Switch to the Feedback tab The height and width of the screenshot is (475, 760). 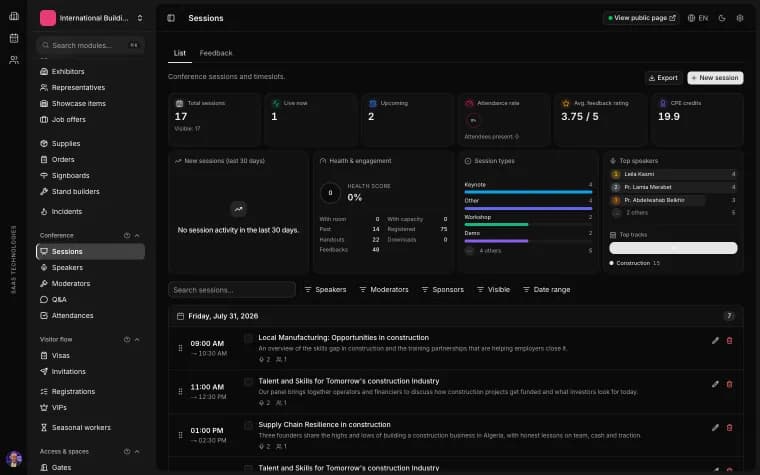click(x=216, y=53)
